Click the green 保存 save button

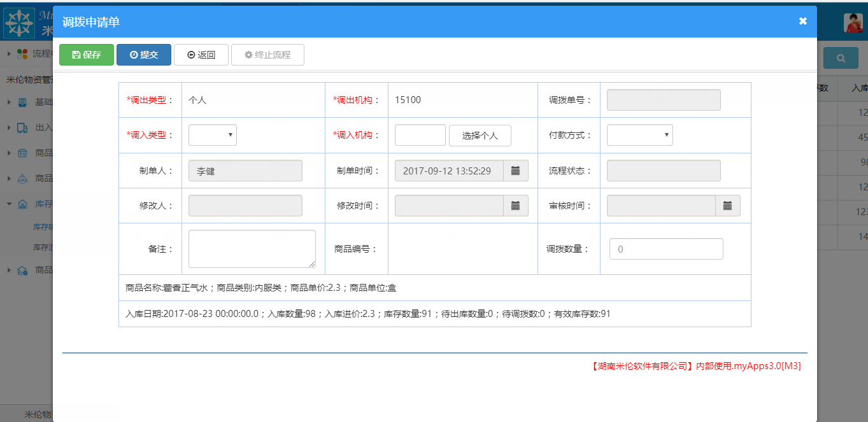click(x=86, y=54)
